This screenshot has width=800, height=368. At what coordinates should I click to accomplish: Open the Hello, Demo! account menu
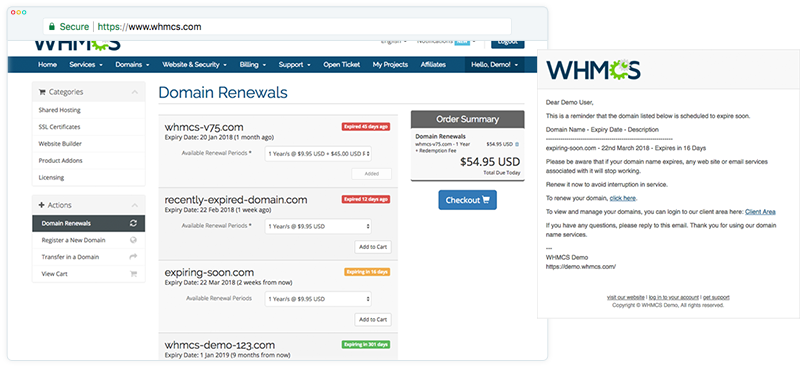pos(494,65)
